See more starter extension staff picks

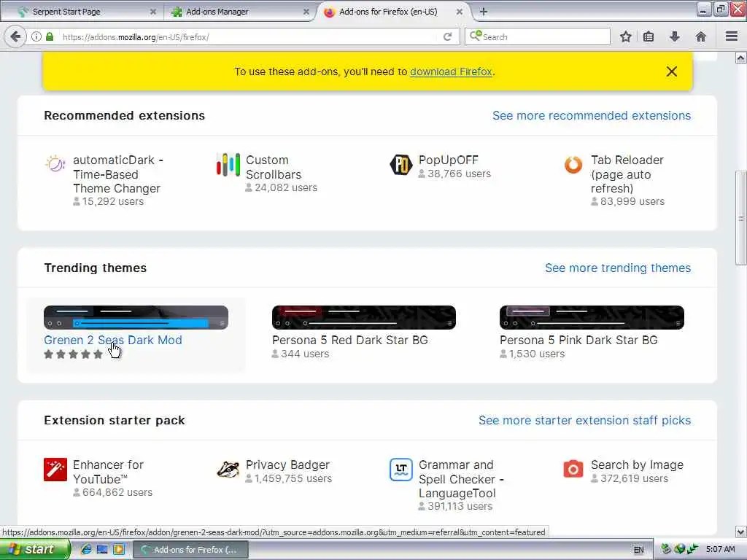(x=584, y=421)
